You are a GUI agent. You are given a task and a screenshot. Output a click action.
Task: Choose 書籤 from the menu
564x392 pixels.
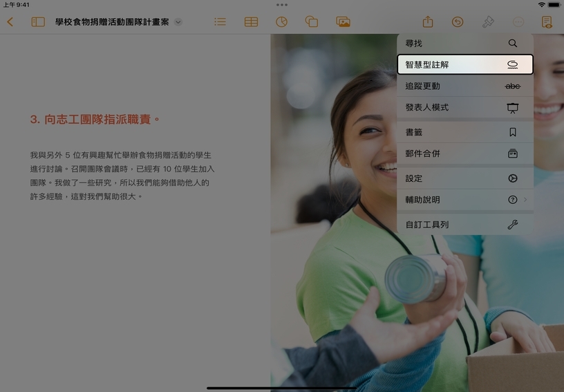coord(465,132)
